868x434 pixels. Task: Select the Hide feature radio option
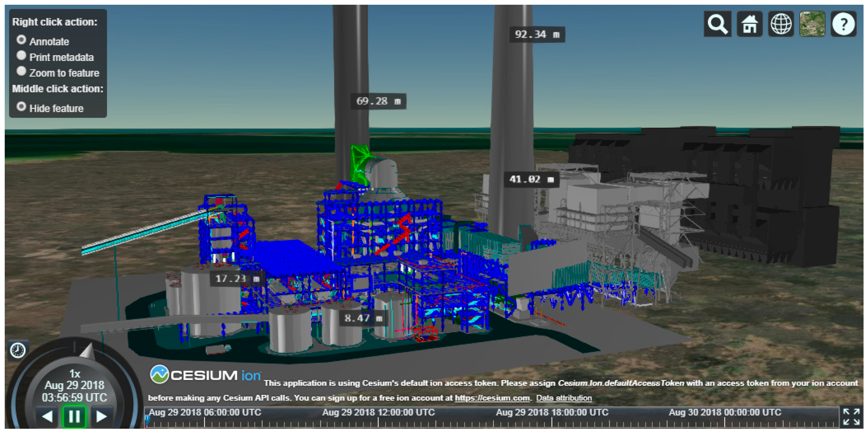21,107
